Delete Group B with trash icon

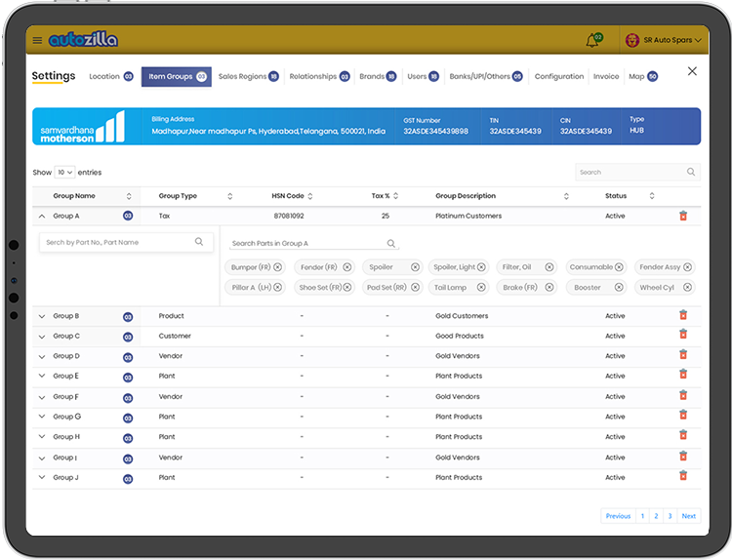(x=683, y=315)
